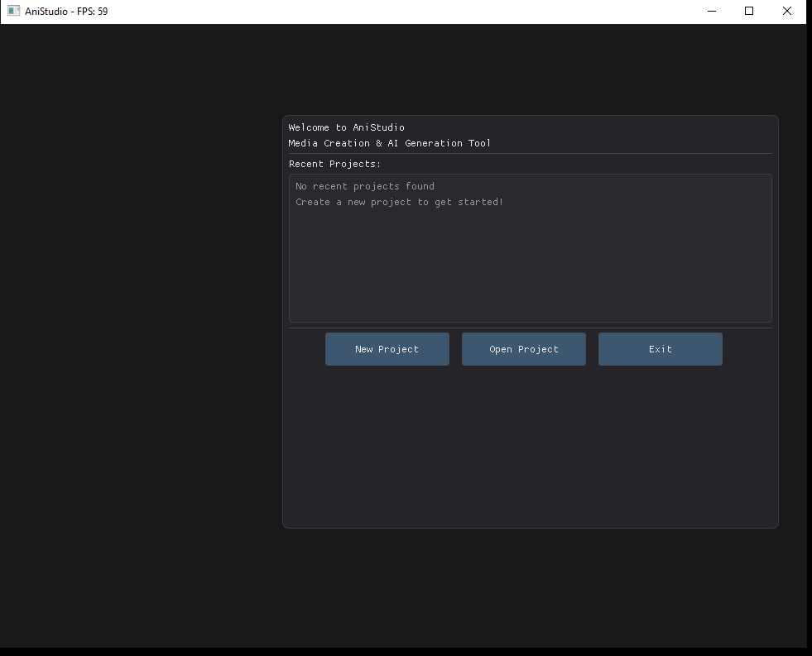Close the AniStudio window
The height and width of the screenshot is (656, 812).
tap(786, 11)
